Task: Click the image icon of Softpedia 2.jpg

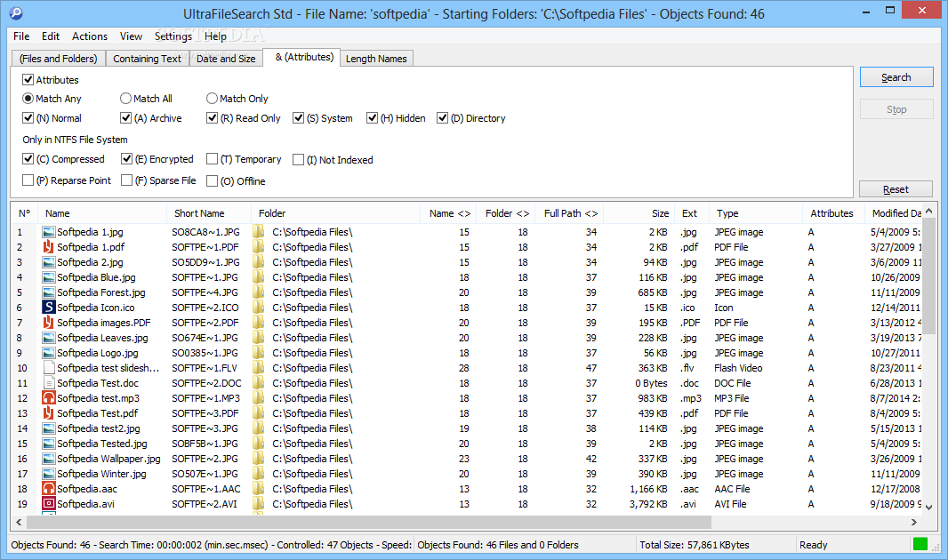Action: (x=48, y=262)
